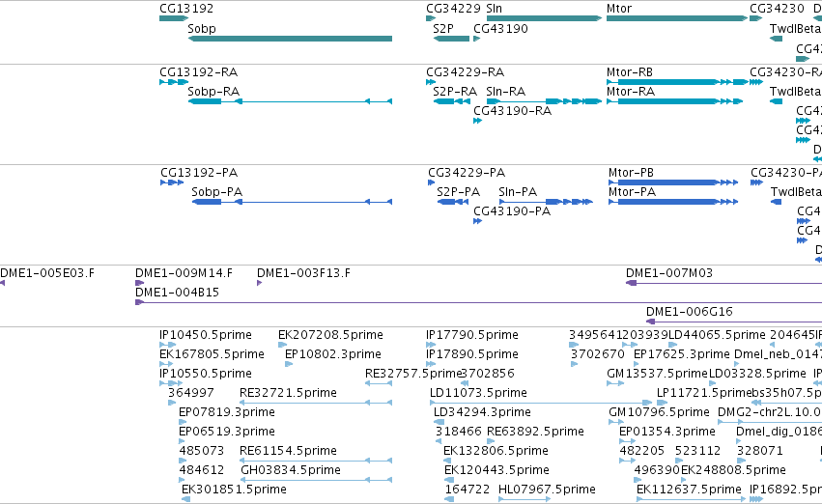The width and height of the screenshot is (822, 504).
Task: Open the Mtor gene label
Action: 619,9
